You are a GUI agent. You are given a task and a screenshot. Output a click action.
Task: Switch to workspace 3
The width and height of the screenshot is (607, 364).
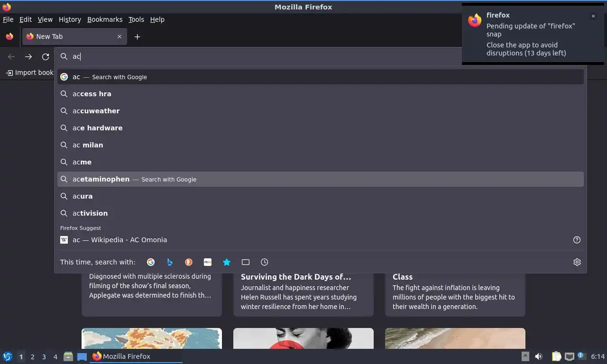click(x=44, y=356)
